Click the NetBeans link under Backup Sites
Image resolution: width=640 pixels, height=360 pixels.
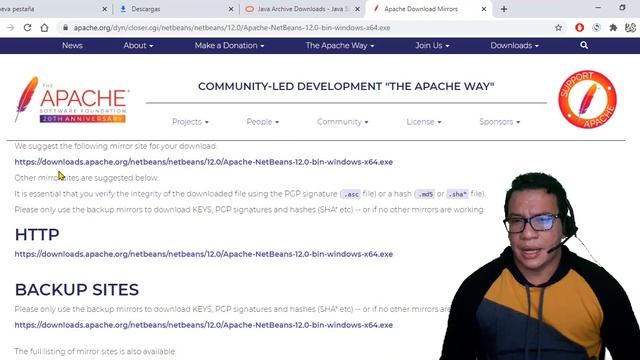click(x=204, y=325)
